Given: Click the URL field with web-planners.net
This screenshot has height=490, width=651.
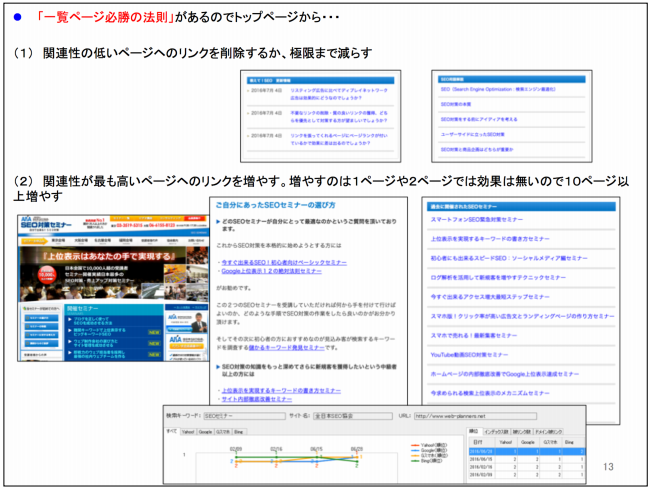Looking at the screenshot, I should pyautogui.click(x=475, y=416).
